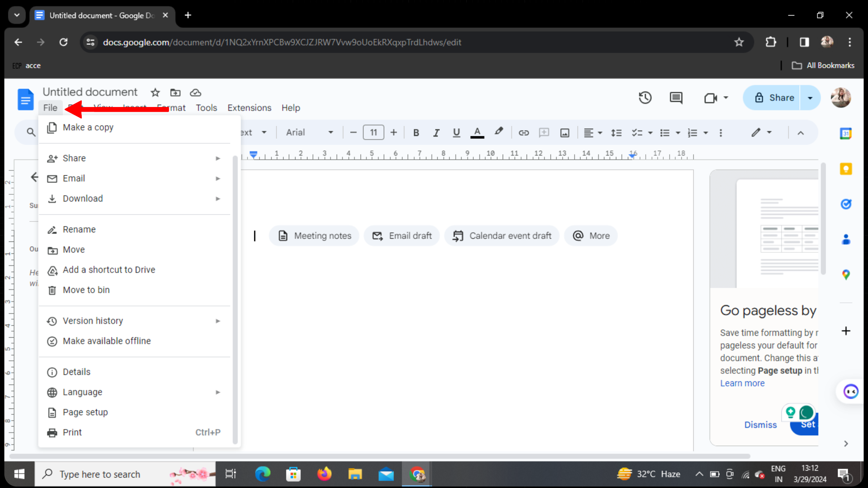
Task: Open the Learn more link
Action: (x=742, y=383)
